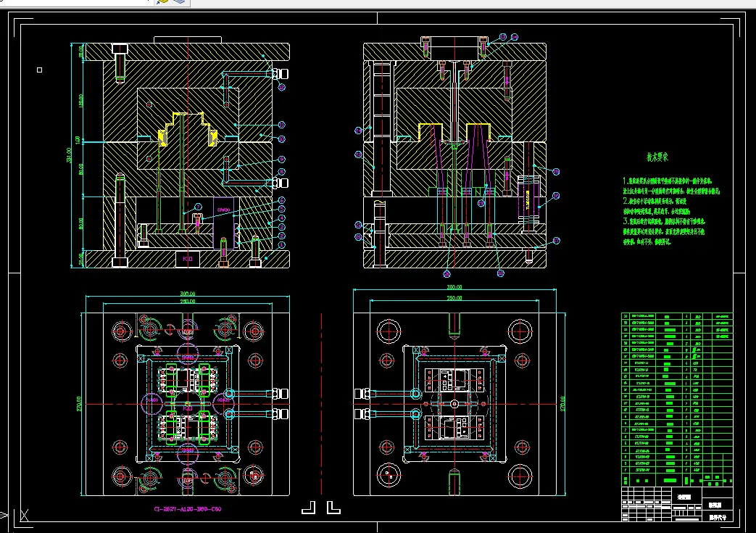Screen dimensions: 756x533
Task: Select part balloon 24 beside the guide pillar
Action: click(358, 131)
